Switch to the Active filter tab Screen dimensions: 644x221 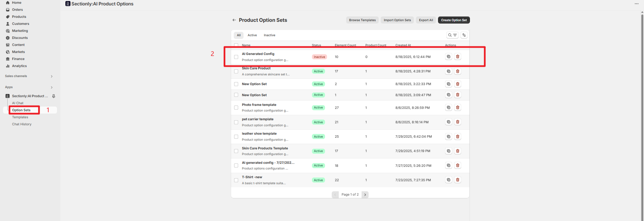(x=252, y=35)
